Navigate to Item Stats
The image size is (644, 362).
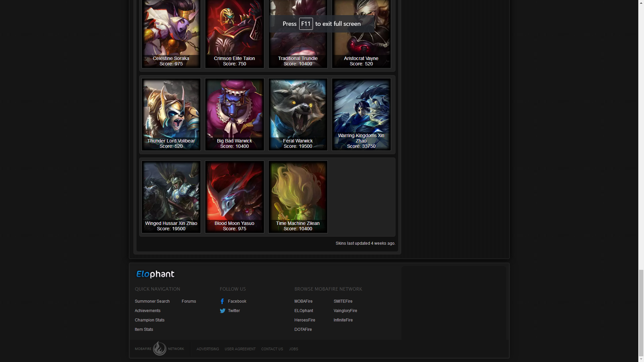pos(144,329)
